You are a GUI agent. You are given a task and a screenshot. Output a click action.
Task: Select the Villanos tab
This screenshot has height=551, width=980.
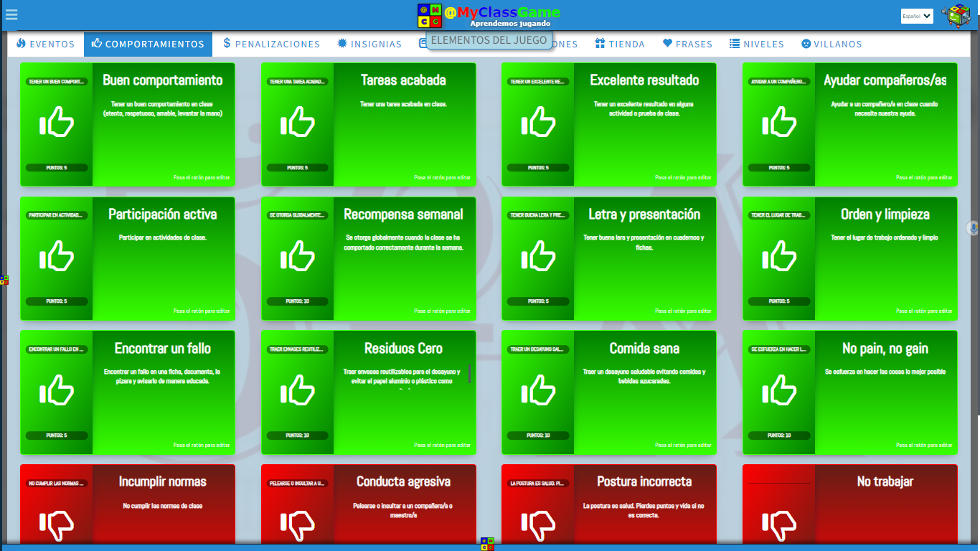(831, 44)
